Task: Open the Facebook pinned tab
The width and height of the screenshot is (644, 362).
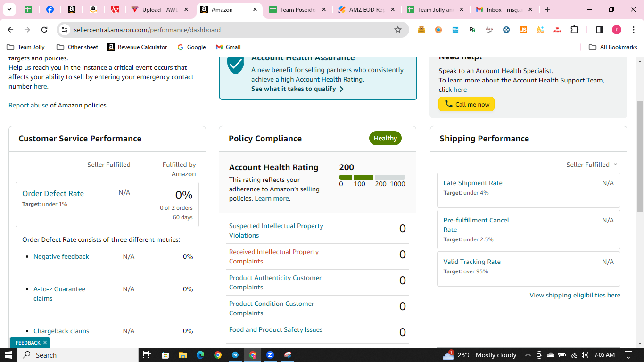Action: (x=50, y=9)
